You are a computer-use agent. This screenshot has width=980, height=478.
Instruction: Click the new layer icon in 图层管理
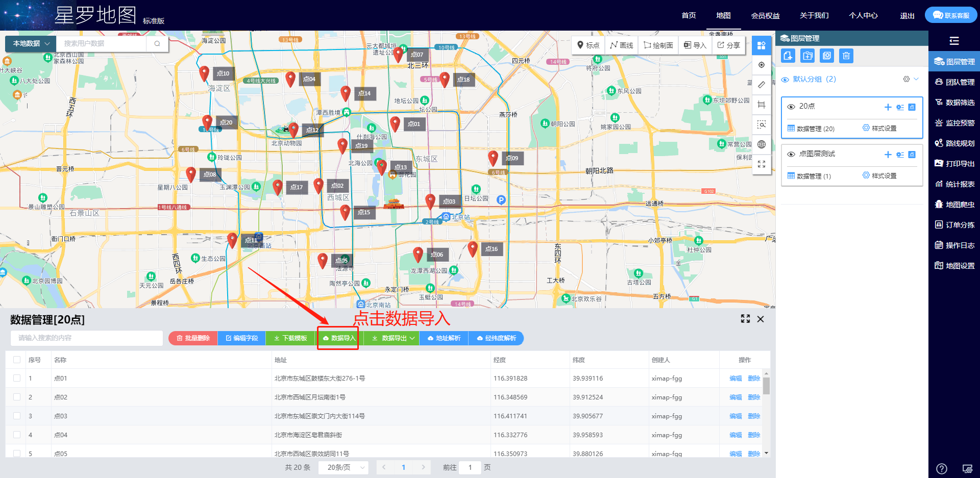coord(788,56)
